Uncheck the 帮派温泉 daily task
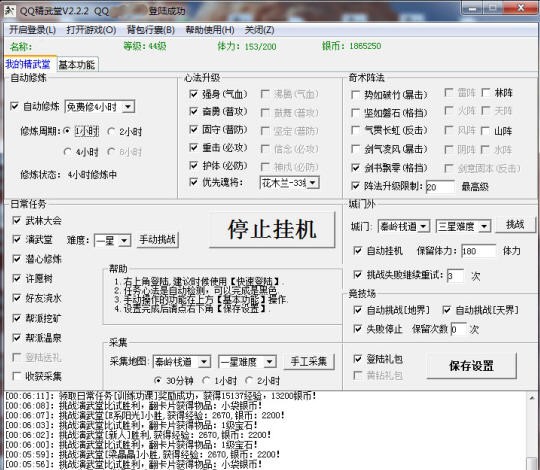Viewport: 540px width, 470px height. (16, 337)
